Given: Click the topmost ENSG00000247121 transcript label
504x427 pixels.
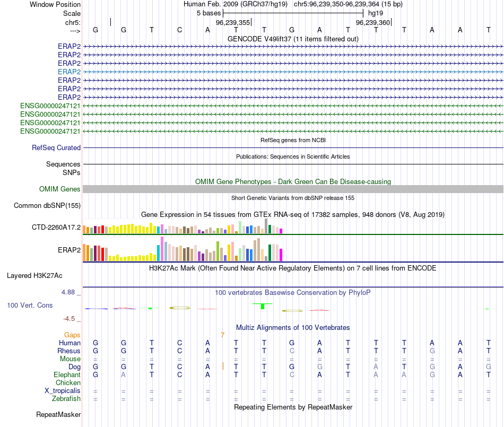Looking at the screenshot, I should [x=50, y=106].
